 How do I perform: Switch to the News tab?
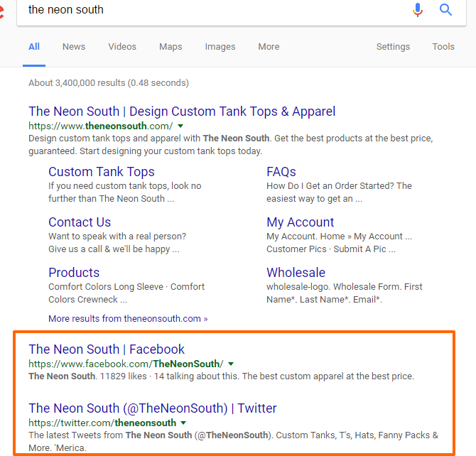[x=74, y=46]
